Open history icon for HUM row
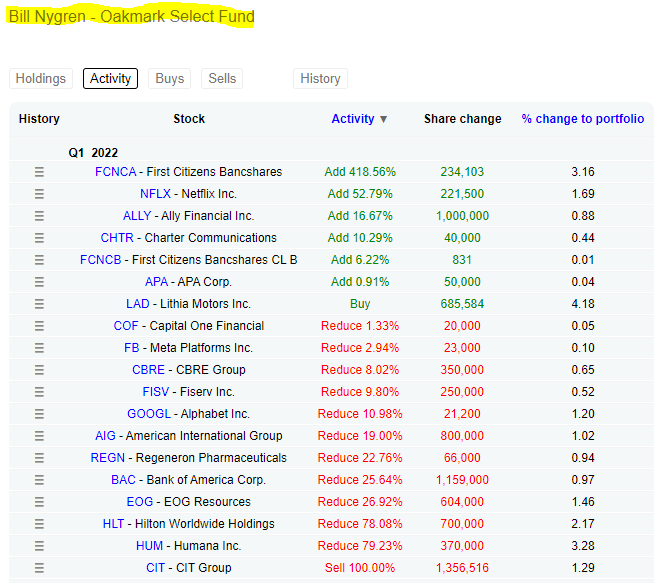 click(39, 546)
